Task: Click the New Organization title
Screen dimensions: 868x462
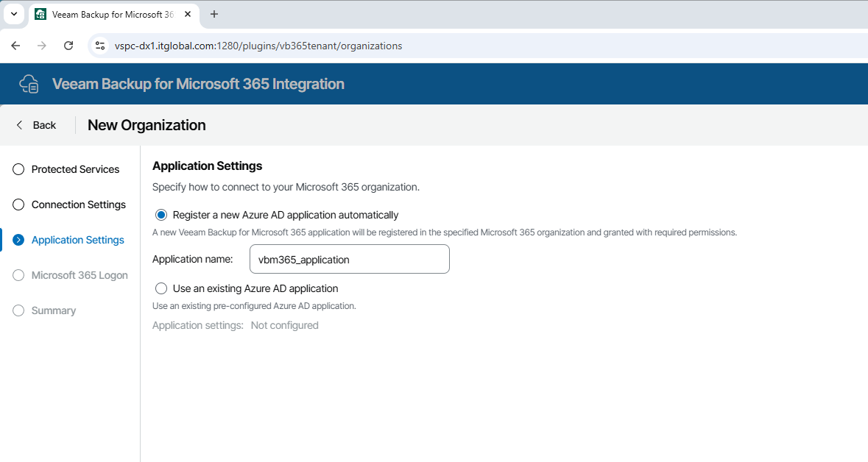Action: point(147,125)
